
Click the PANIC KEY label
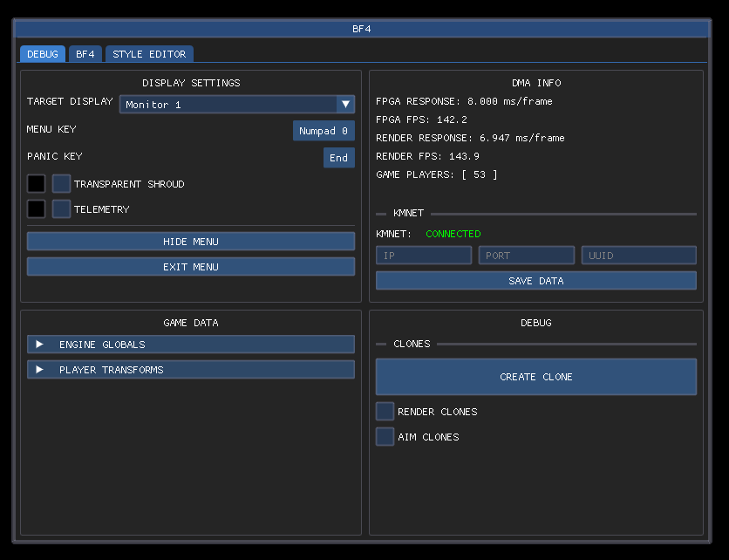54,156
